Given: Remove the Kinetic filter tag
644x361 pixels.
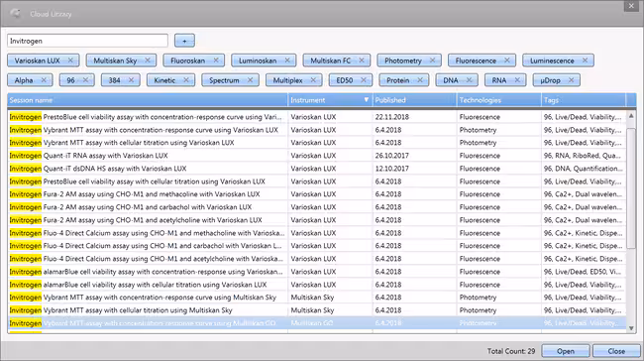Looking at the screenshot, I should 186,80.
